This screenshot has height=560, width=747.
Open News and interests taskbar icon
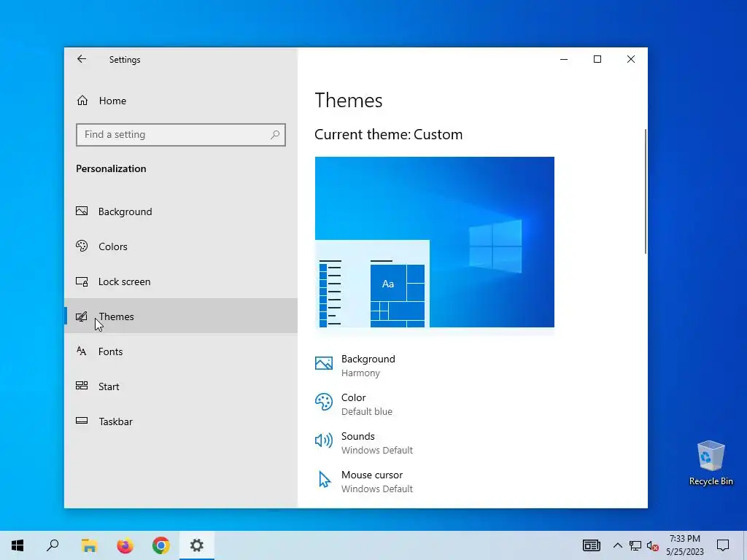[x=591, y=545]
